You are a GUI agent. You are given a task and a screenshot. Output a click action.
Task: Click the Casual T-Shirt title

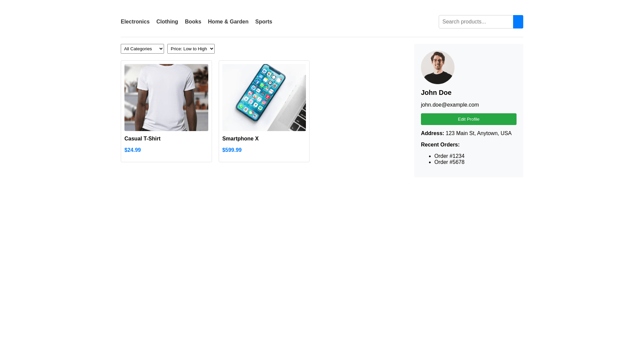coord(143,139)
